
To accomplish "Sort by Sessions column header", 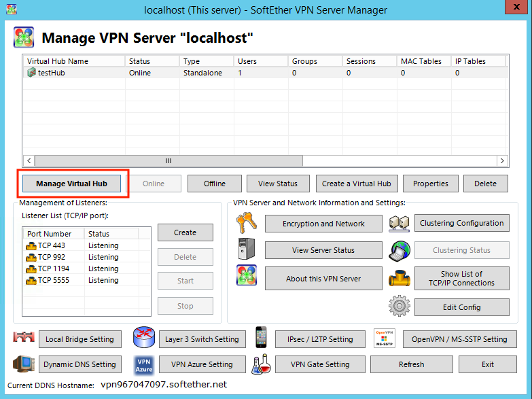I will point(370,61).
